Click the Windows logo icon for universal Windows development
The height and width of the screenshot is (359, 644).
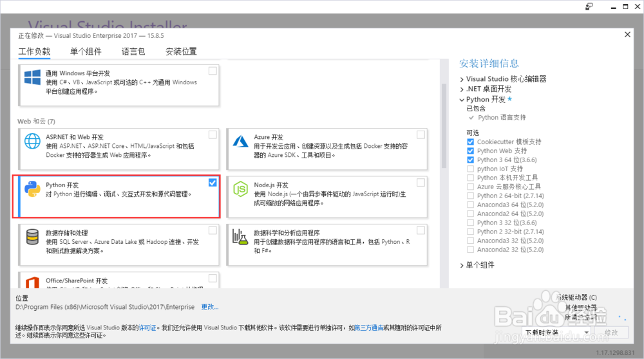[32, 77]
